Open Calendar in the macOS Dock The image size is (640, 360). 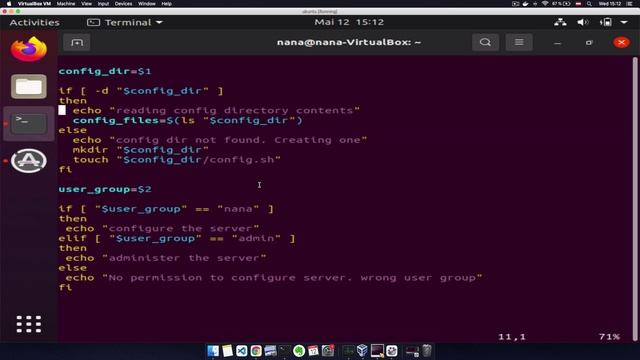(313, 351)
